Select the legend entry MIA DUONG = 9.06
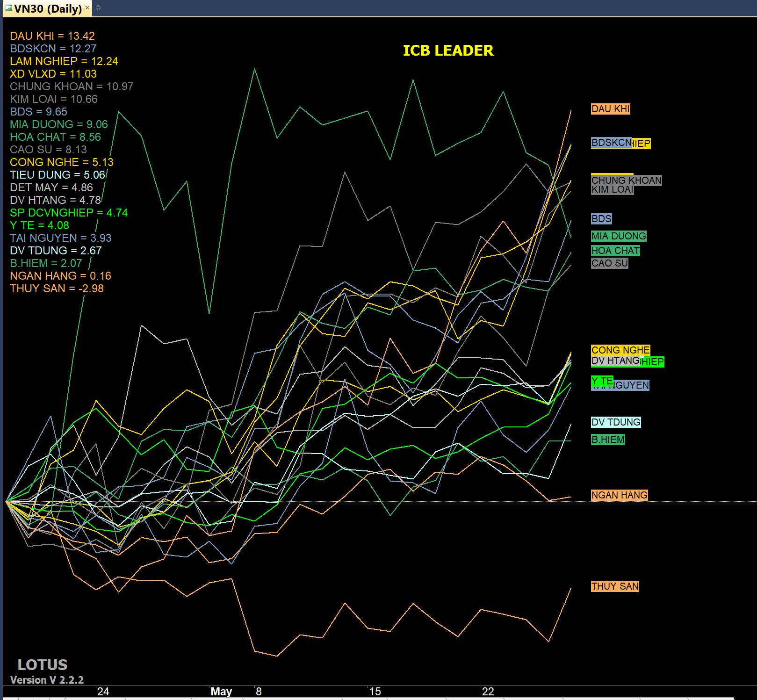757x700 pixels. pos(59,124)
